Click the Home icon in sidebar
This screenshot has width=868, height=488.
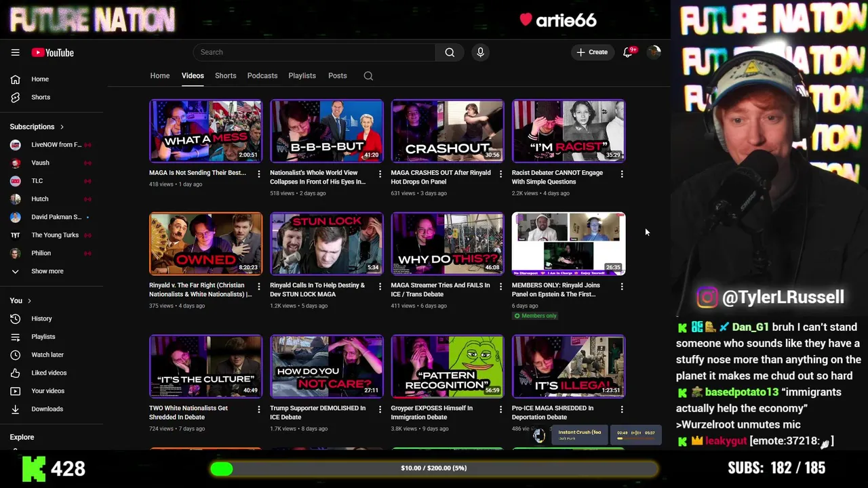[15, 79]
